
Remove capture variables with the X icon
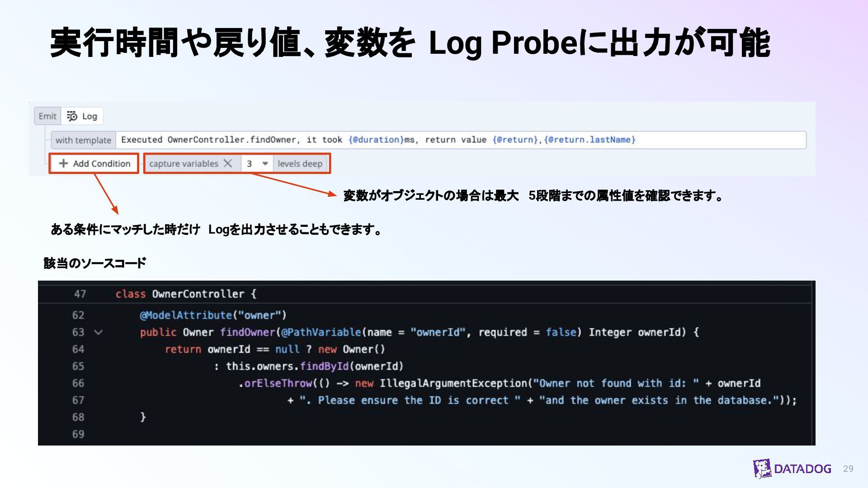coord(228,164)
